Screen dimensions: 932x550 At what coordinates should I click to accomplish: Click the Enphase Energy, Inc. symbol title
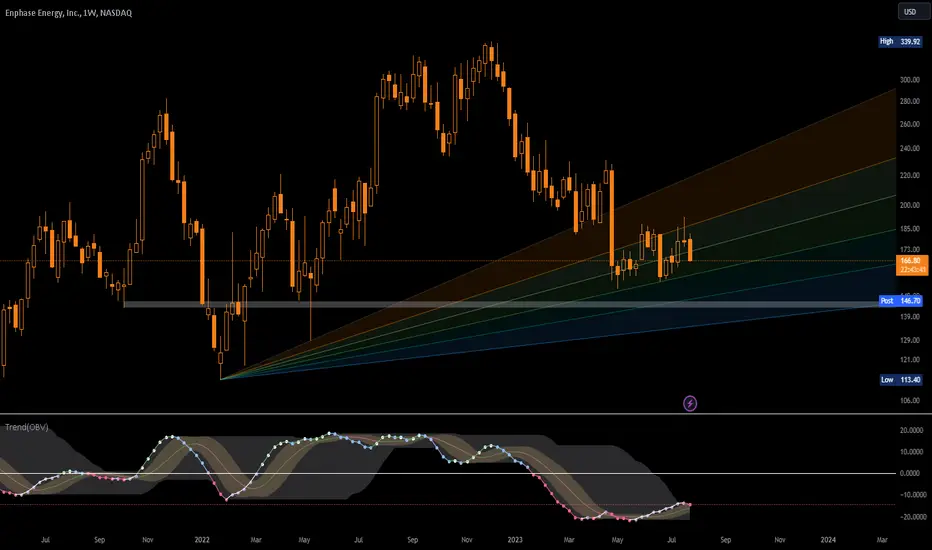coord(69,12)
